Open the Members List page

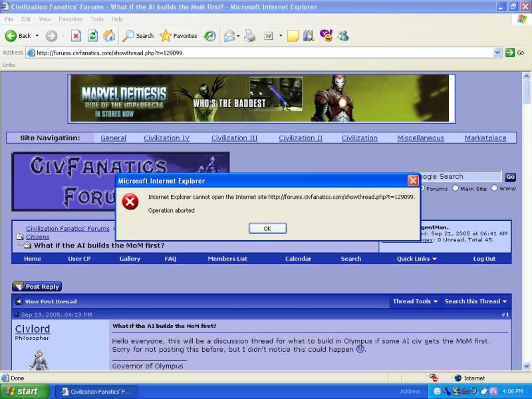[227, 259]
